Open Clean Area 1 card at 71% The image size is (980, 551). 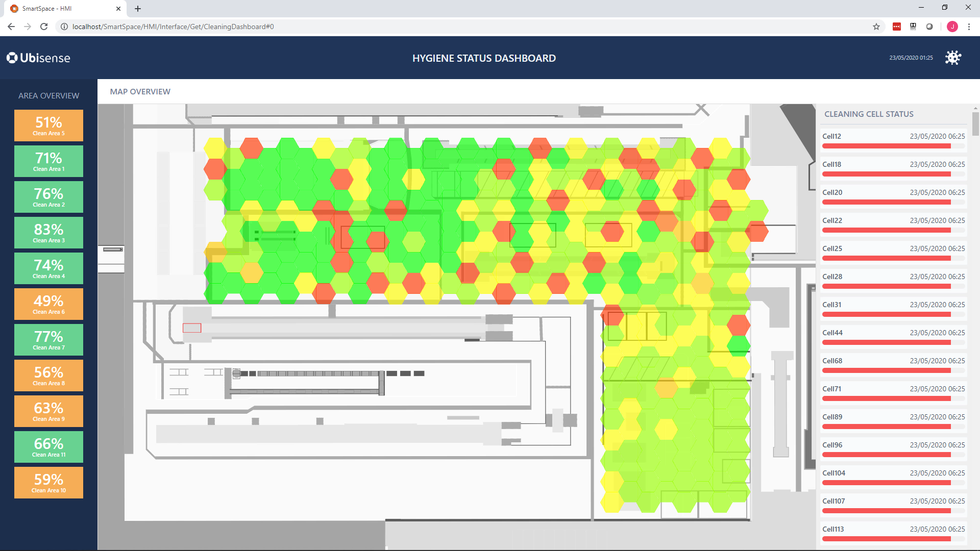[48, 161]
